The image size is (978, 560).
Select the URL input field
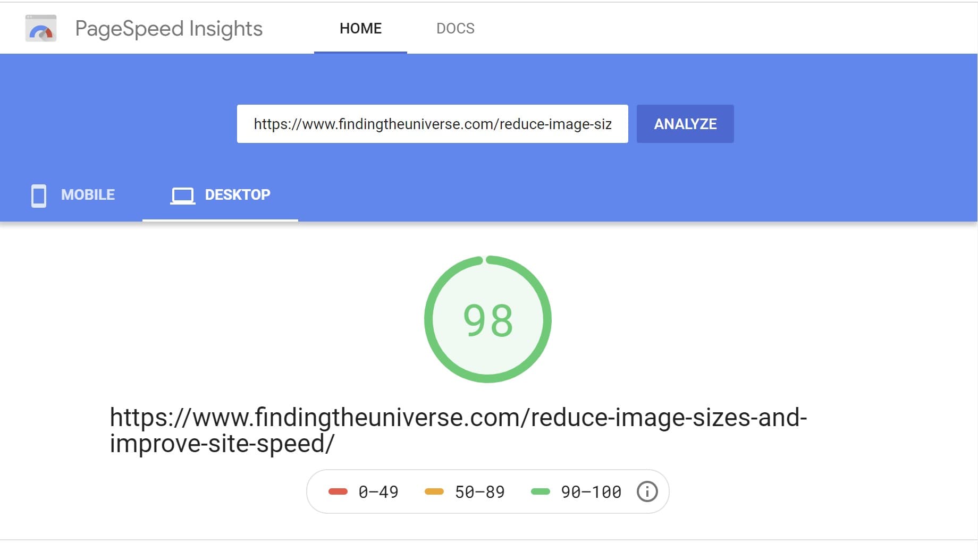click(433, 124)
